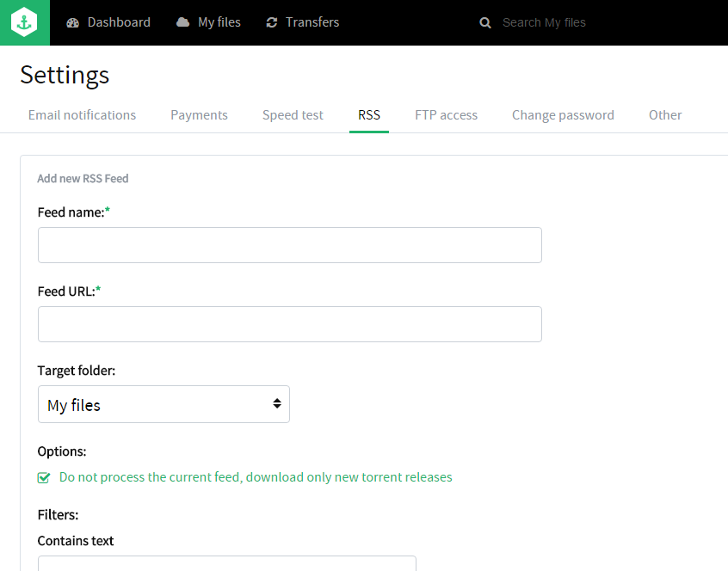Switch to the Payments tab

[x=199, y=115]
